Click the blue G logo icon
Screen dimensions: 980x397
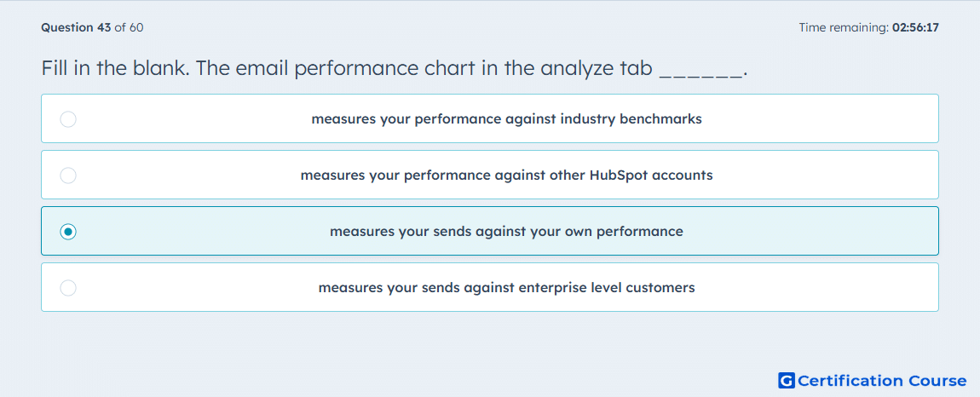click(x=787, y=380)
